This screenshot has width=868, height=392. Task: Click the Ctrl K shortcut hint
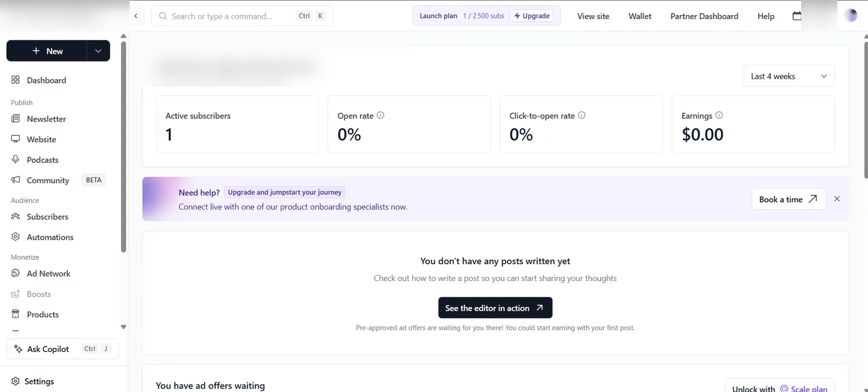click(311, 16)
